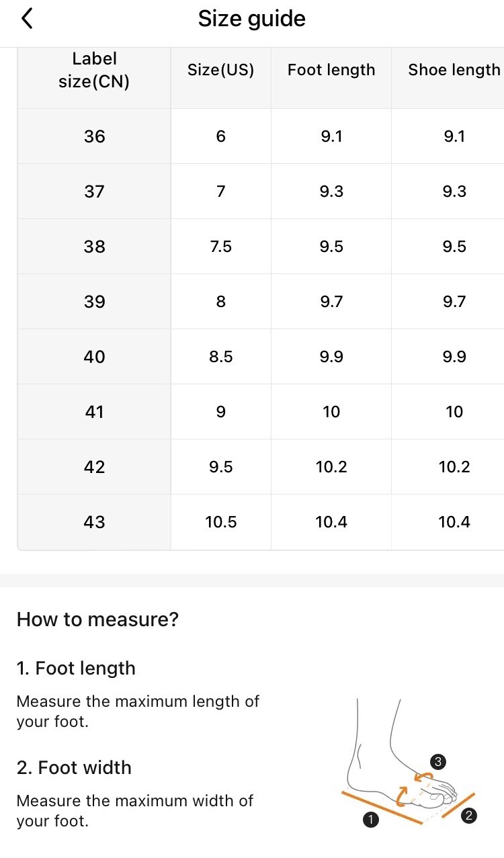Click foot length 9.7 in row 39

tap(331, 302)
